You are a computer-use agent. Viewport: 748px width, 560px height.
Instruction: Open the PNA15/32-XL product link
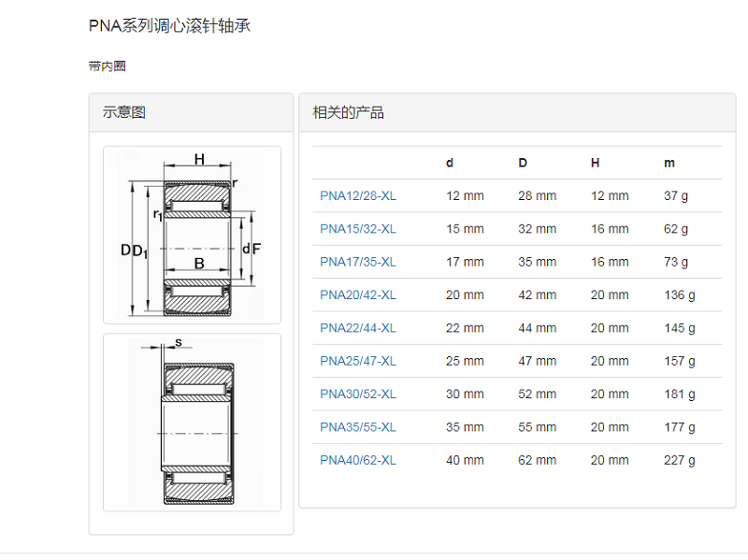[x=357, y=229]
